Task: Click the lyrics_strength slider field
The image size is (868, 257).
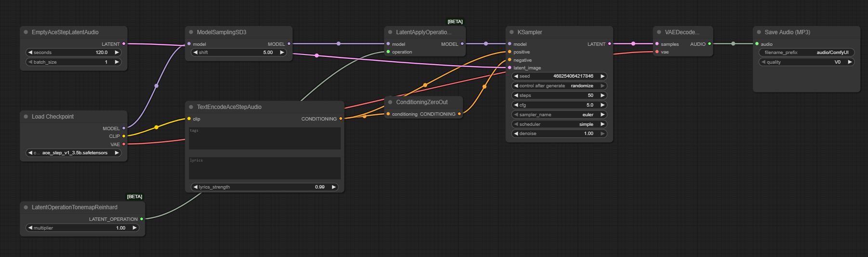Action: coord(264,187)
